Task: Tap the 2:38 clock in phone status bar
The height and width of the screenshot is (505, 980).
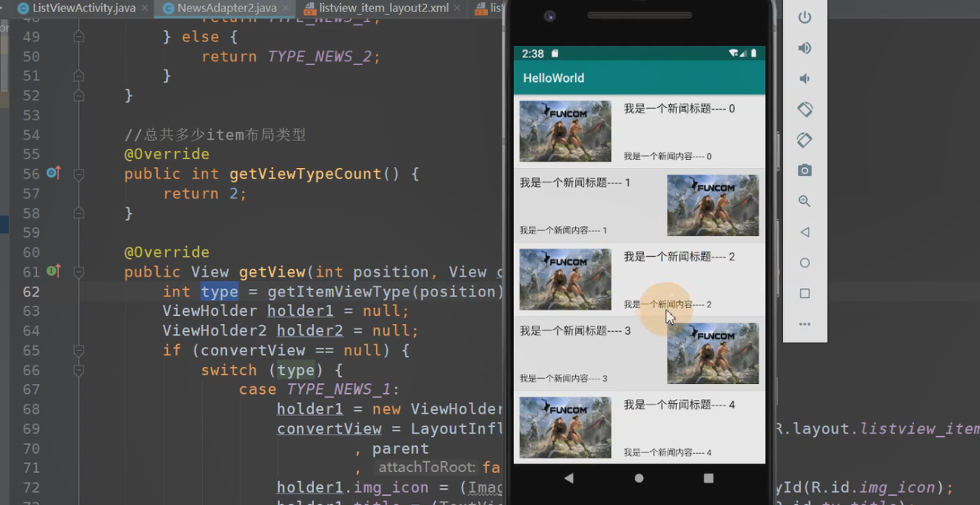Action: point(533,54)
